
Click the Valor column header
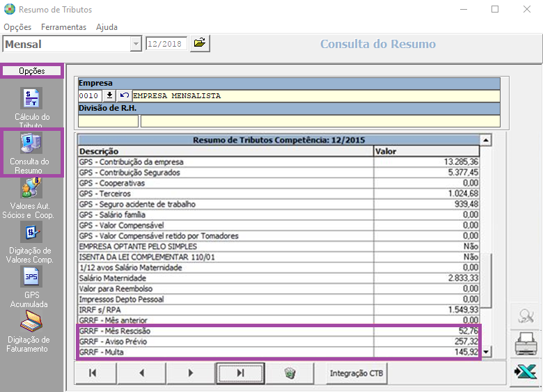(x=427, y=151)
